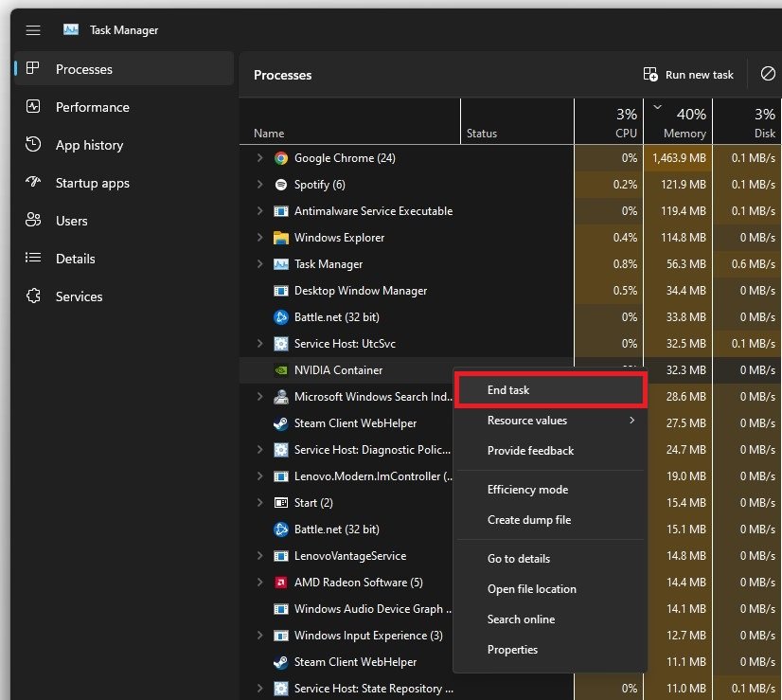The image size is (782, 700).
Task: Click Open file location menu entry
Action: [x=531, y=589]
